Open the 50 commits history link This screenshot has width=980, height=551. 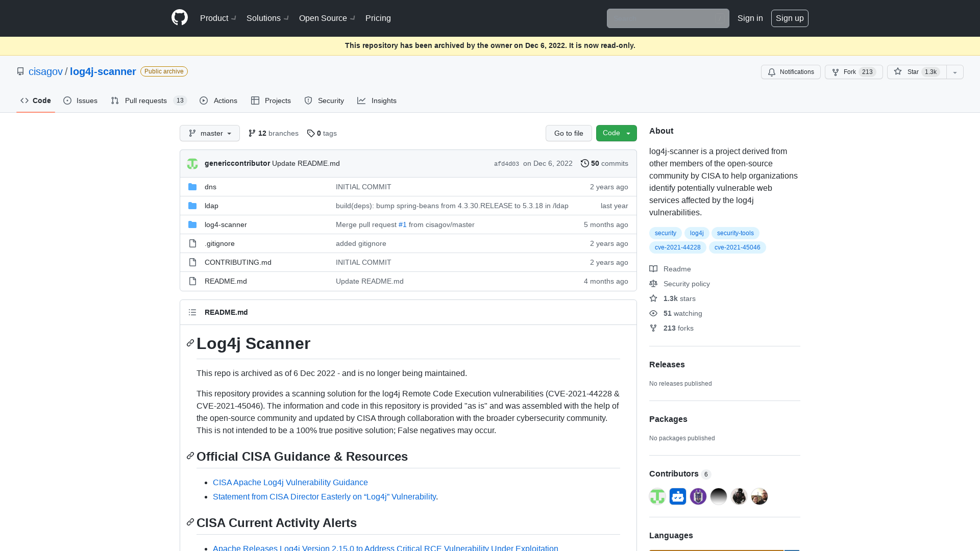tap(604, 163)
